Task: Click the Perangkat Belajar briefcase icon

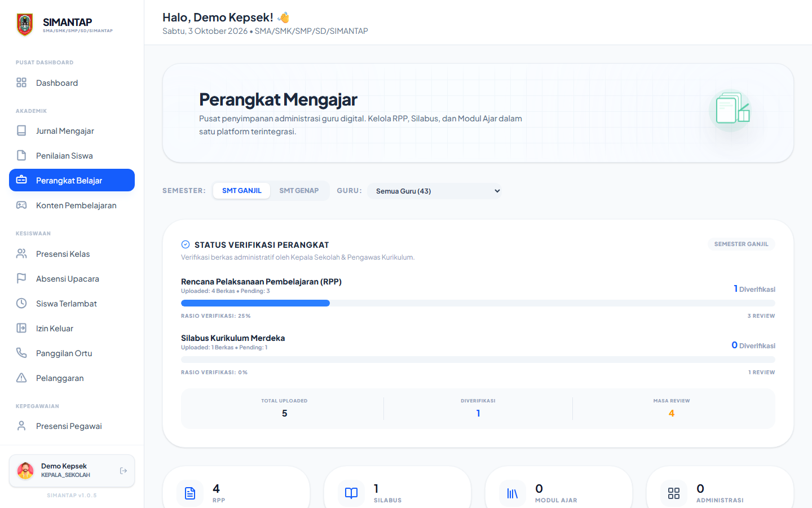Action: (x=21, y=180)
